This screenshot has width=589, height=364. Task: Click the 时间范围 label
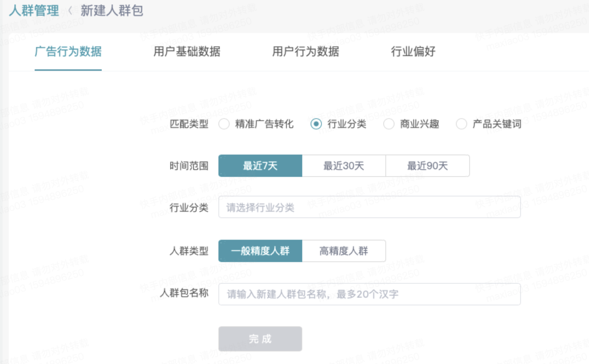click(x=189, y=166)
